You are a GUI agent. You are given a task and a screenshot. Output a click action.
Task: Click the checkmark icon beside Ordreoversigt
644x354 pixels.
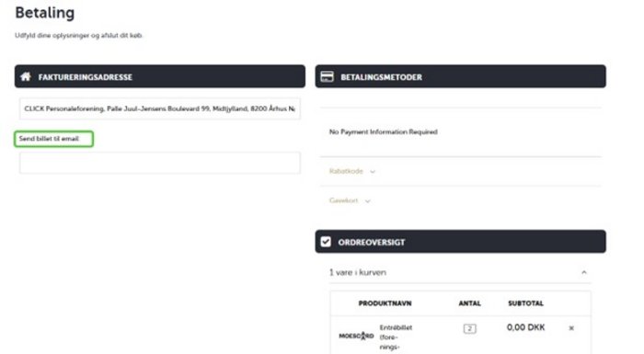coord(326,242)
